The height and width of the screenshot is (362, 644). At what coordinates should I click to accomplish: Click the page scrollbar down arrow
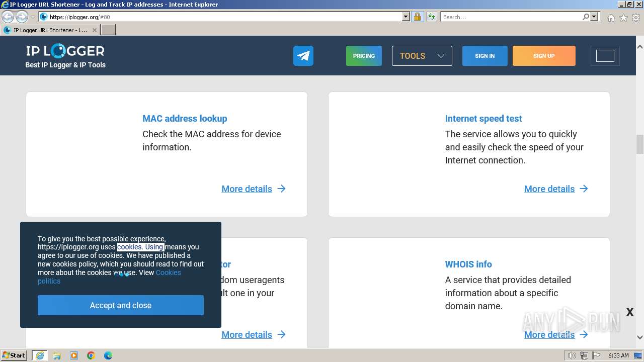pyautogui.click(x=640, y=337)
